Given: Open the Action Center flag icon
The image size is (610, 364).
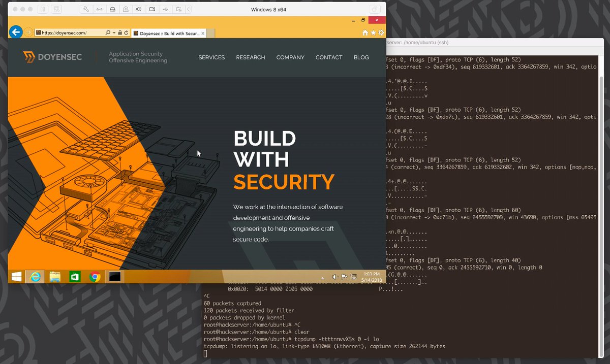Looking at the screenshot, I should coord(344,277).
